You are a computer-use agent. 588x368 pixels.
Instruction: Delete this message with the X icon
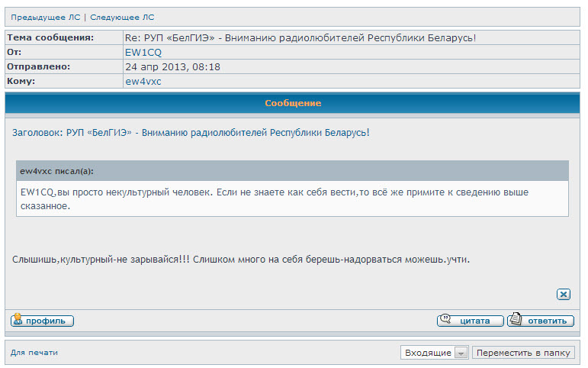tap(564, 294)
